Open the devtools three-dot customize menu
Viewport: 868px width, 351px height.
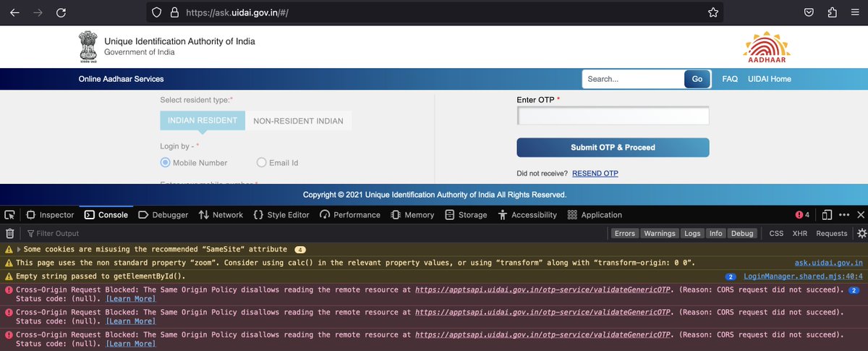coord(843,215)
